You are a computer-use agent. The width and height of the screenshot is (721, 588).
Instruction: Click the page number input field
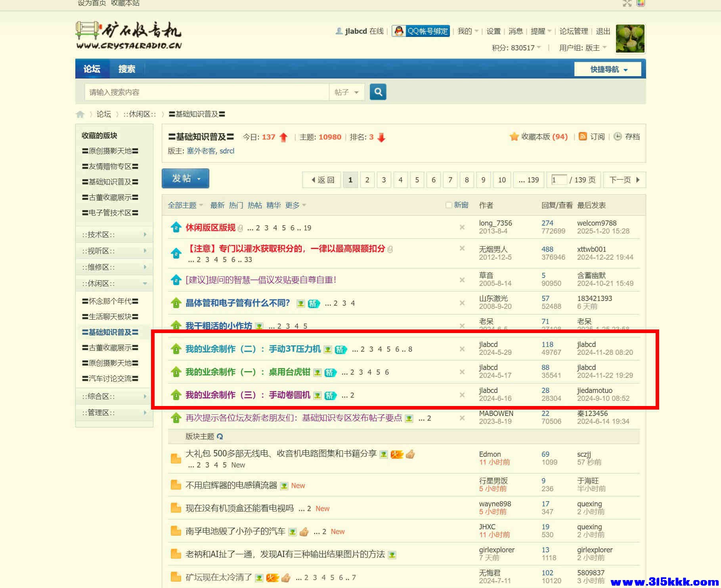click(x=559, y=180)
